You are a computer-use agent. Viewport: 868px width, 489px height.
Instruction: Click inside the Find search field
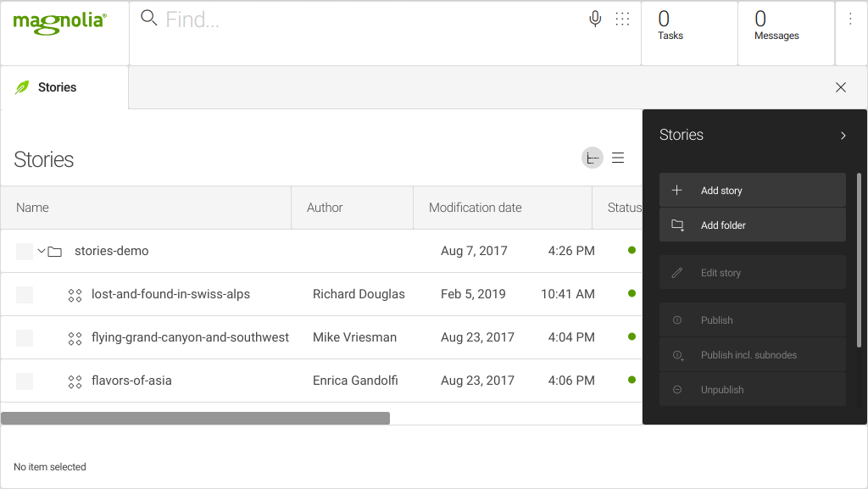click(x=254, y=17)
